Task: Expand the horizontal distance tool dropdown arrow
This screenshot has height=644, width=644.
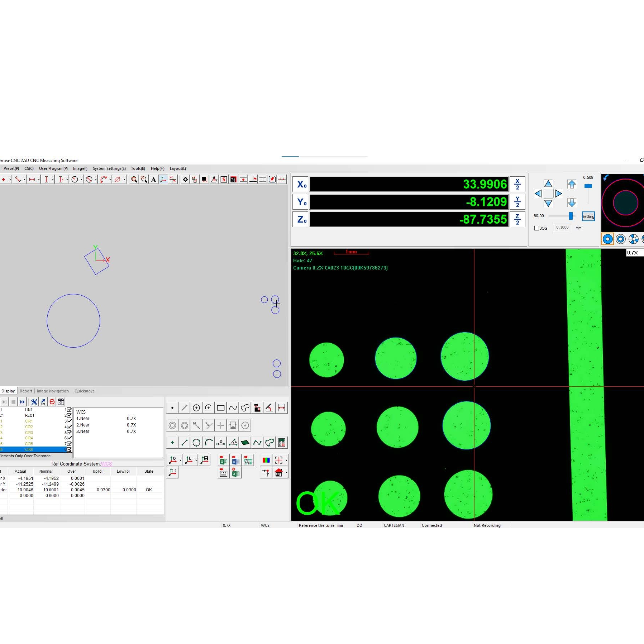Action: 39,180
